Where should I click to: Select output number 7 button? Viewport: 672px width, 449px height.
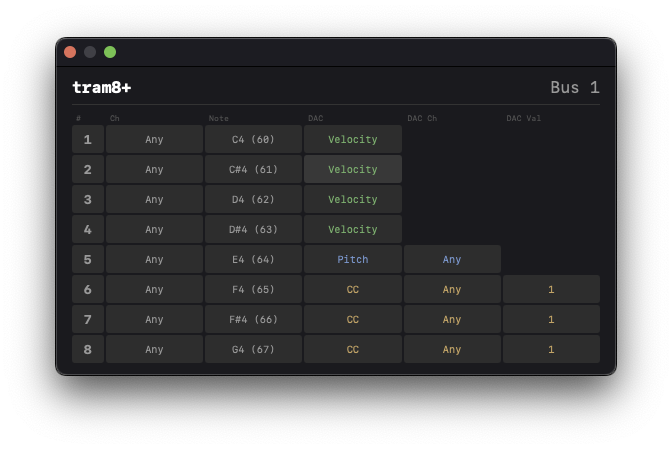tap(88, 319)
